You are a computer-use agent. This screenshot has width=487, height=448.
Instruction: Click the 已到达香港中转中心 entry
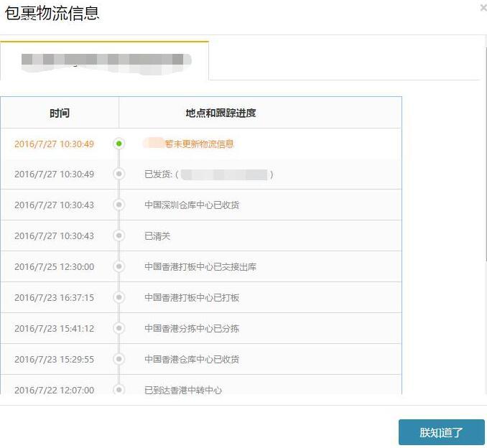click(183, 390)
